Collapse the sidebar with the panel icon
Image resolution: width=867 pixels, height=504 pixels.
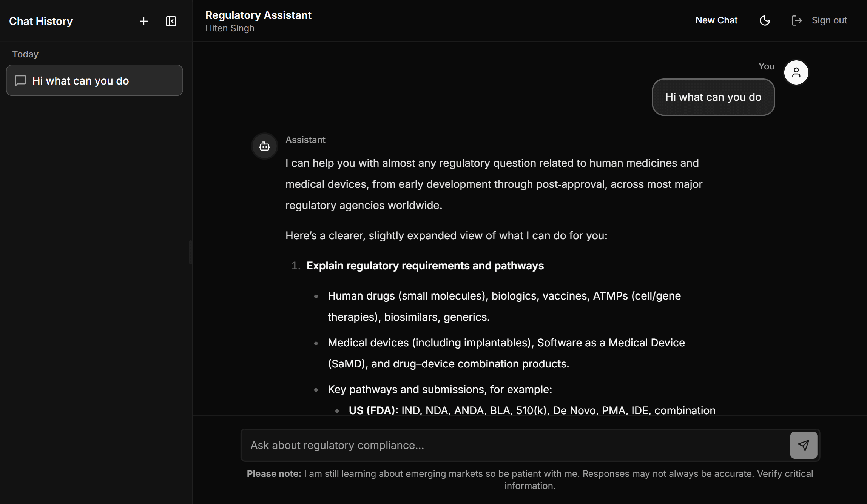point(171,21)
